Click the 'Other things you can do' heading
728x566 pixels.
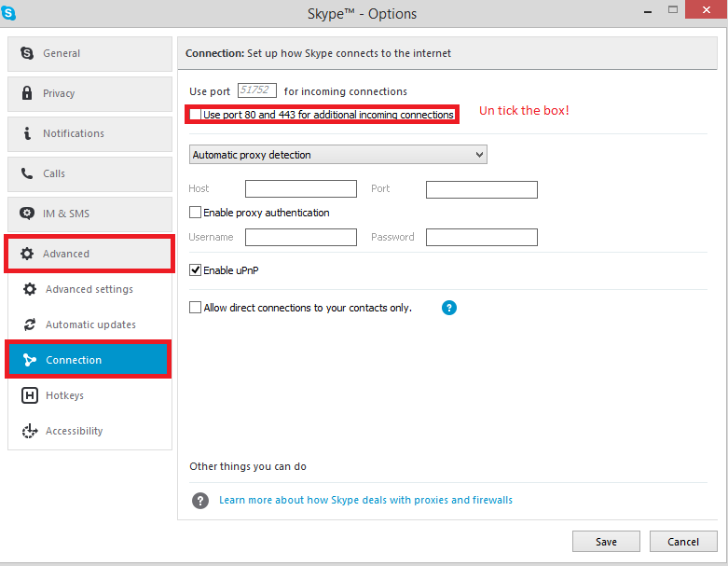248,466
